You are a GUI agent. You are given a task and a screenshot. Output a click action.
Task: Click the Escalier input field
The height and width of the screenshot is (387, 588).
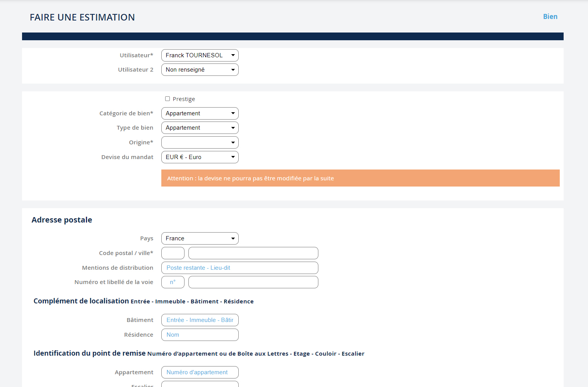tap(200, 384)
